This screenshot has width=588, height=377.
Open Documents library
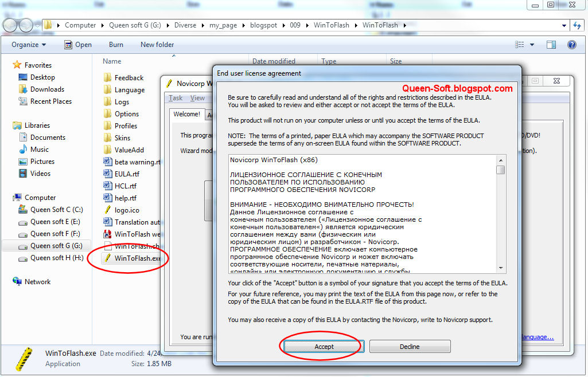48,138
